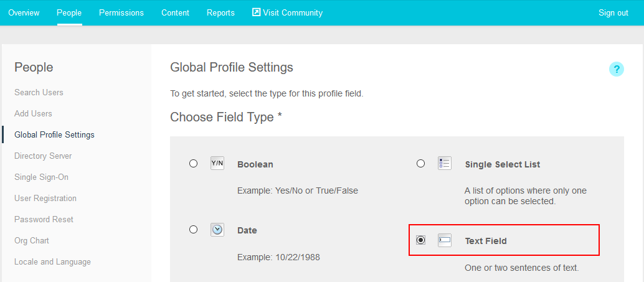Open Directory Server settings
Viewport: 644px width, 282px height.
(x=43, y=156)
